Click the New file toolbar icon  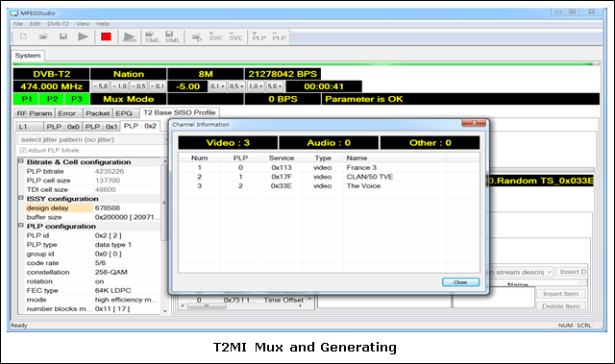pyautogui.click(x=23, y=36)
